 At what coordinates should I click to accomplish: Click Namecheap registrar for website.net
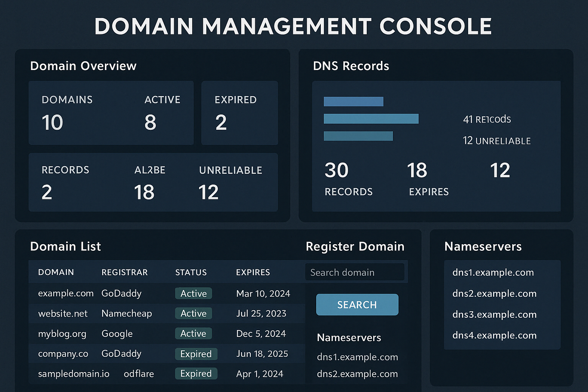coord(127,314)
